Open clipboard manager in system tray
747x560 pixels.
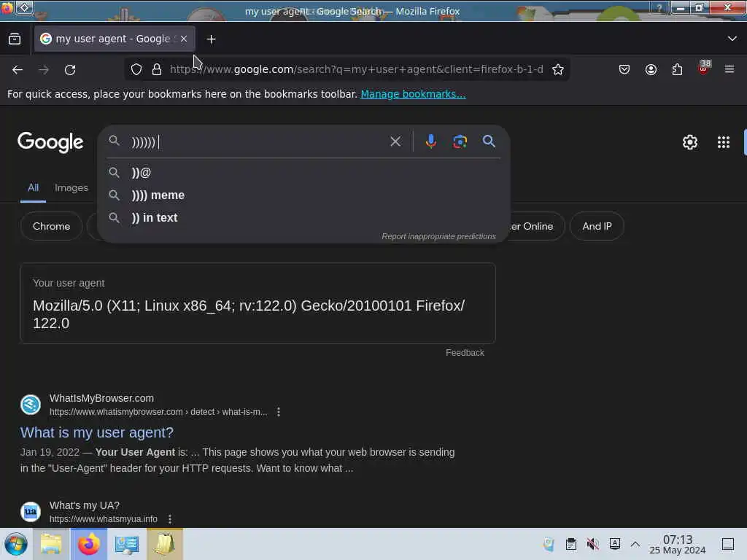click(x=570, y=544)
